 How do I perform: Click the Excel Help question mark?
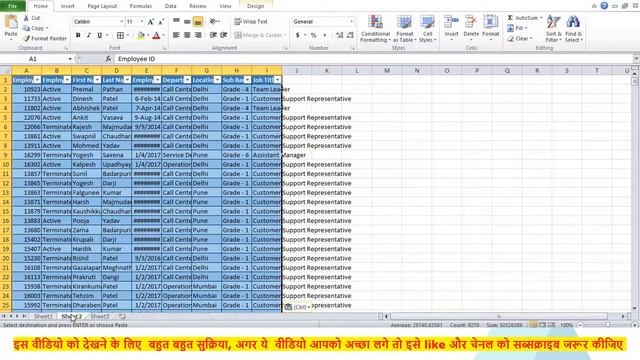(604, 6)
